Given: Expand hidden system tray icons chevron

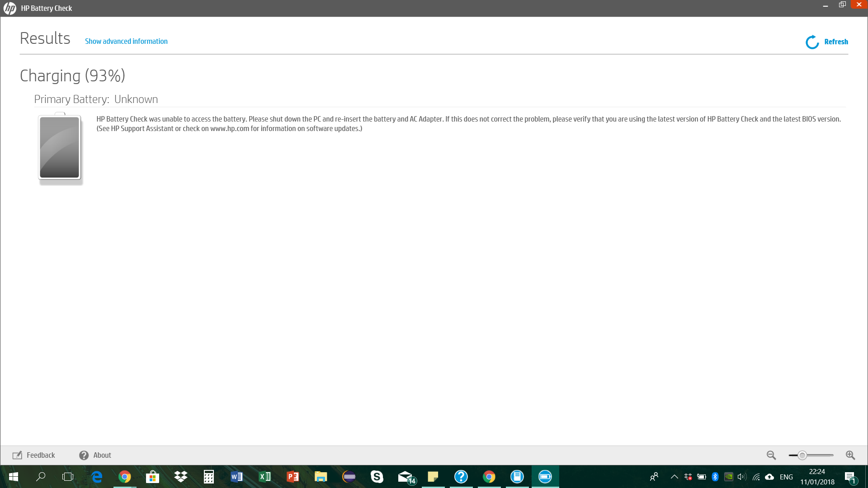Looking at the screenshot, I should pos(674,477).
